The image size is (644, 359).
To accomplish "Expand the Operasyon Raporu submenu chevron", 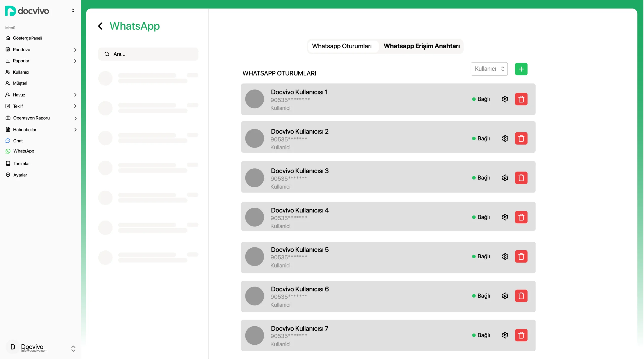I will click(75, 118).
